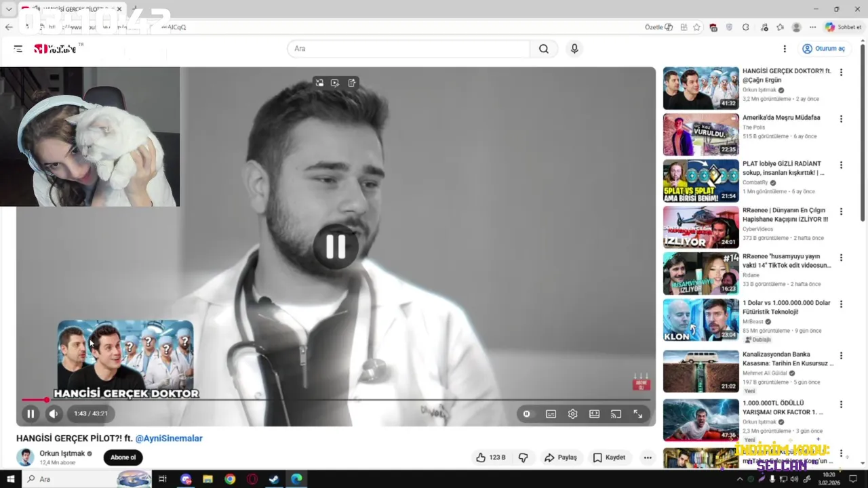
Task: Focus the YouTube Ara search field
Action: click(x=409, y=49)
